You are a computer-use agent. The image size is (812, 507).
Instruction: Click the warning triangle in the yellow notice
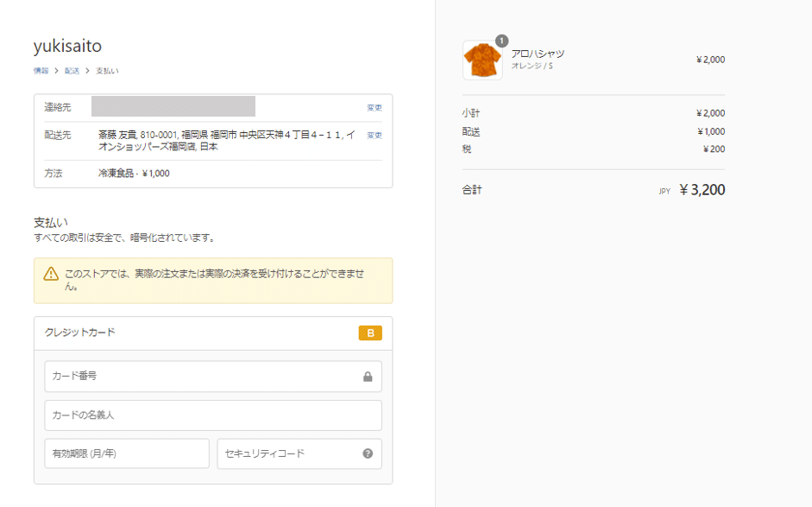[47, 275]
